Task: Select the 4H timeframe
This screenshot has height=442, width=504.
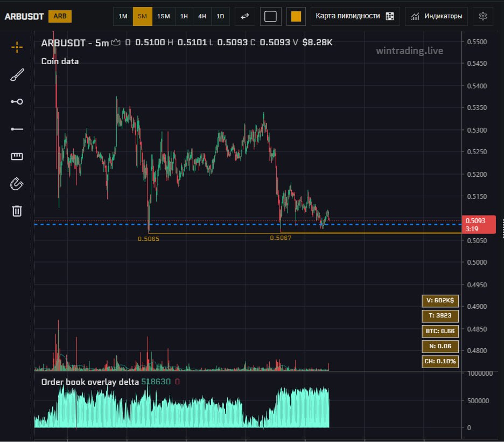Action: tap(202, 16)
